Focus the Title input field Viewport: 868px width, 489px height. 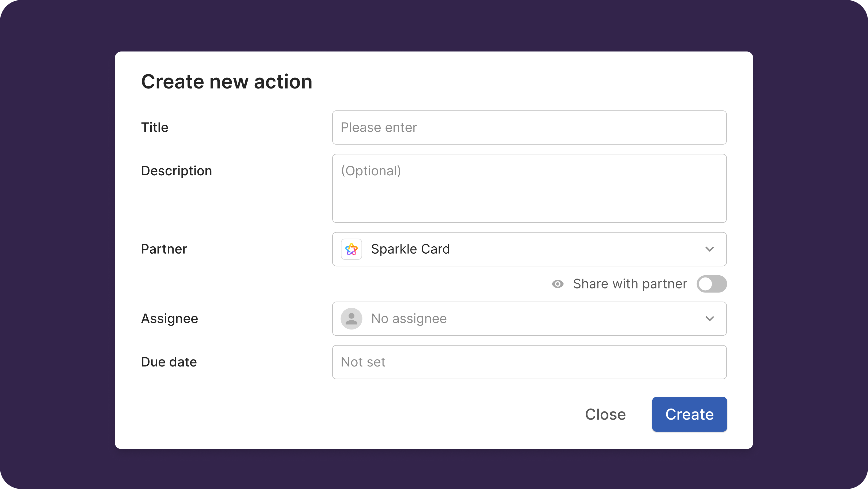529,127
